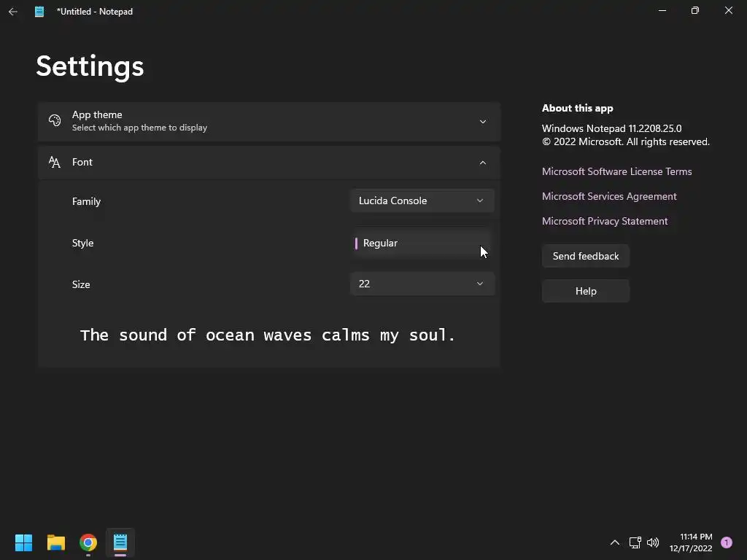This screenshot has width=747, height=560.
Task: Click the 'About this app' heading
Action: [x=578, y=108]
